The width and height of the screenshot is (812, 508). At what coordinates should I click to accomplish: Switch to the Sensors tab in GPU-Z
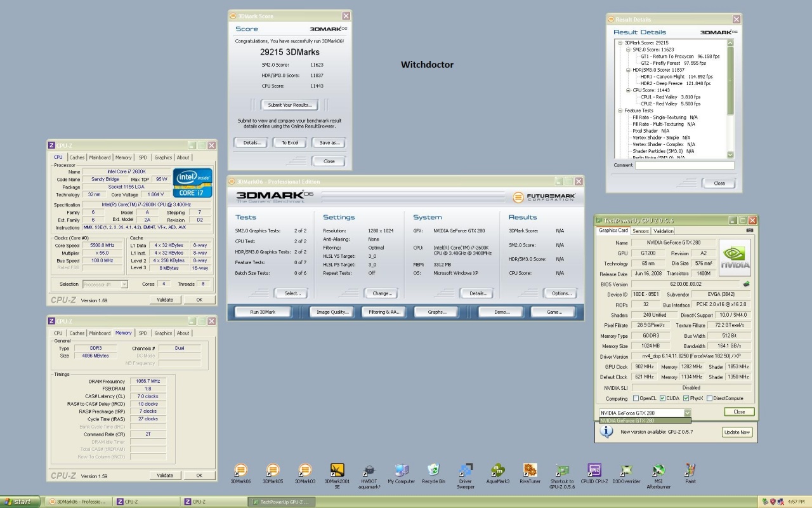tap(640, 231)
